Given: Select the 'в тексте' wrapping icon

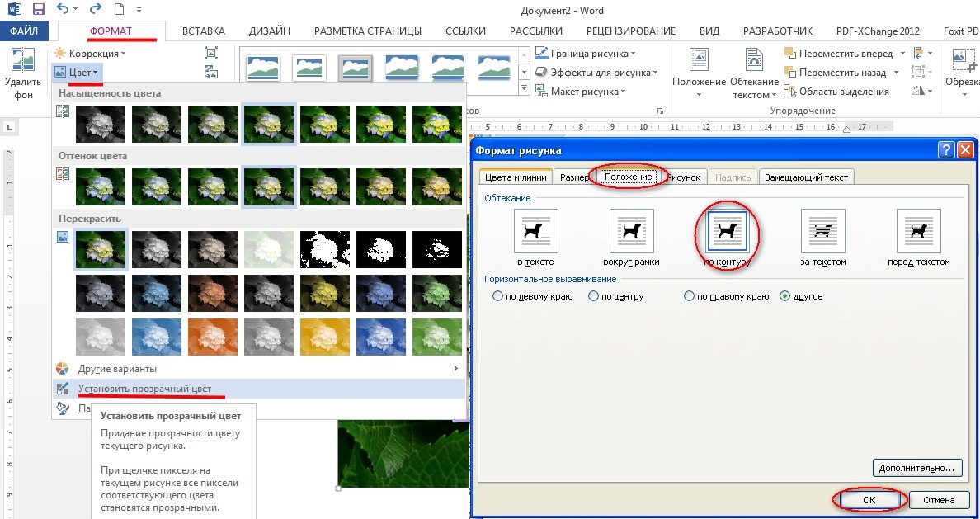Looking at the screenshot, I should (x=535, y=231).
